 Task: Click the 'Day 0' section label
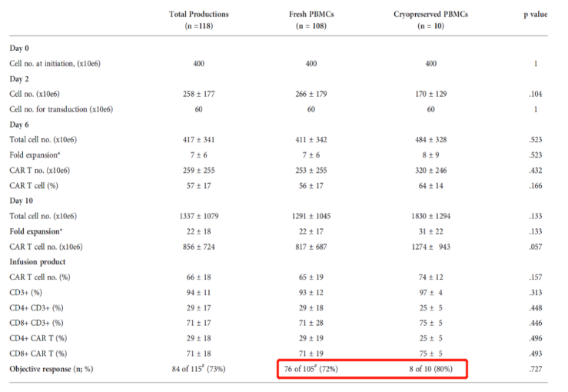[20, 48]
